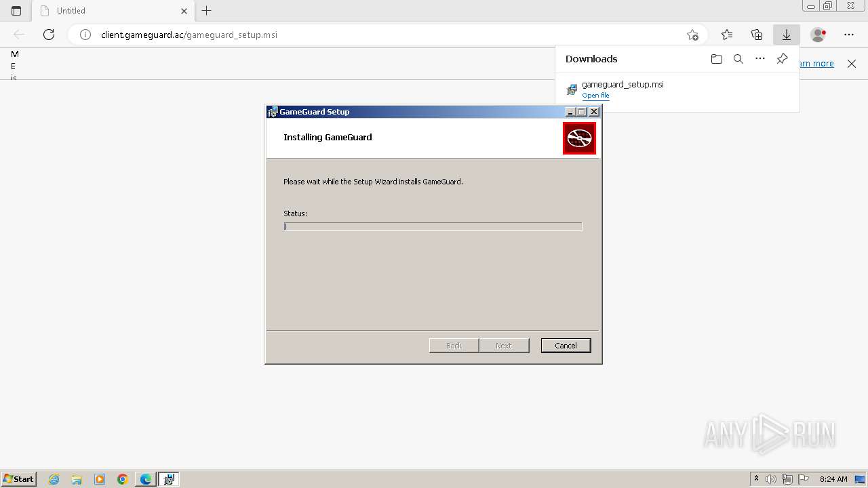Image resolution: width=868 pixels, height=488 pixels.
Task: Cancel the GameGuard installation
Action: [x=566, y=346]
